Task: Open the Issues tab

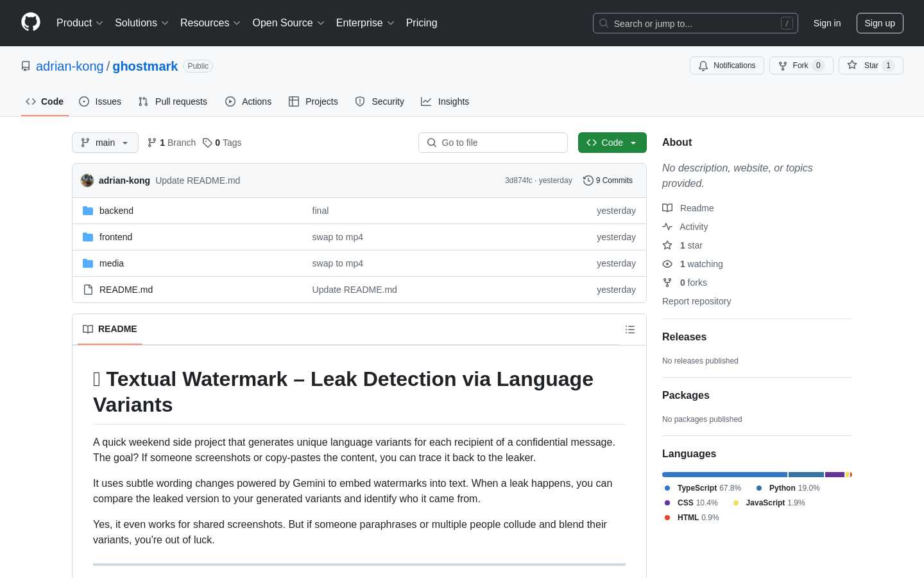Action: (100, 101)
